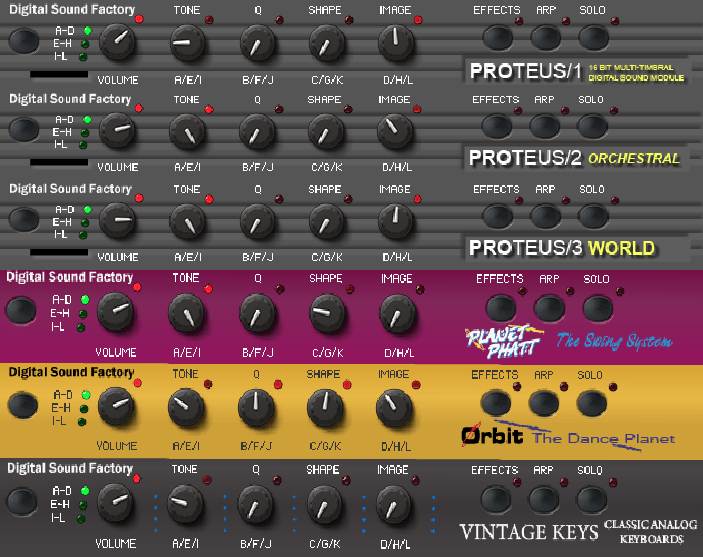
Task: Click Vintage Keys Image D/H/L knob
Action: pyautogui.click(x=393, y=505)
